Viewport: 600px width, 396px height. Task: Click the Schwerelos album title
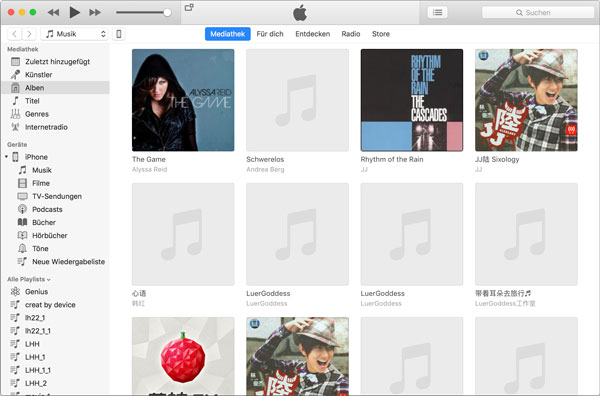pyautogui.click(x=265, y=159)
